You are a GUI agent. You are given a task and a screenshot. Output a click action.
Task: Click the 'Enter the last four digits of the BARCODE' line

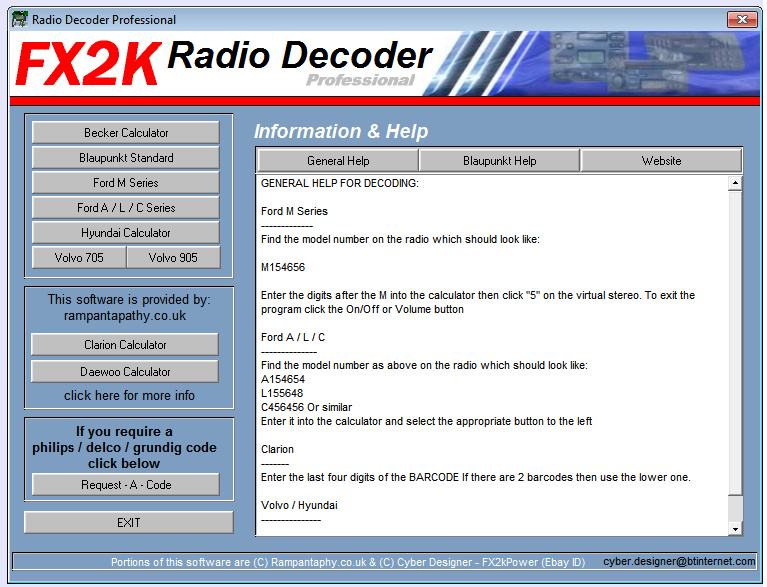(x=475, y=477)
